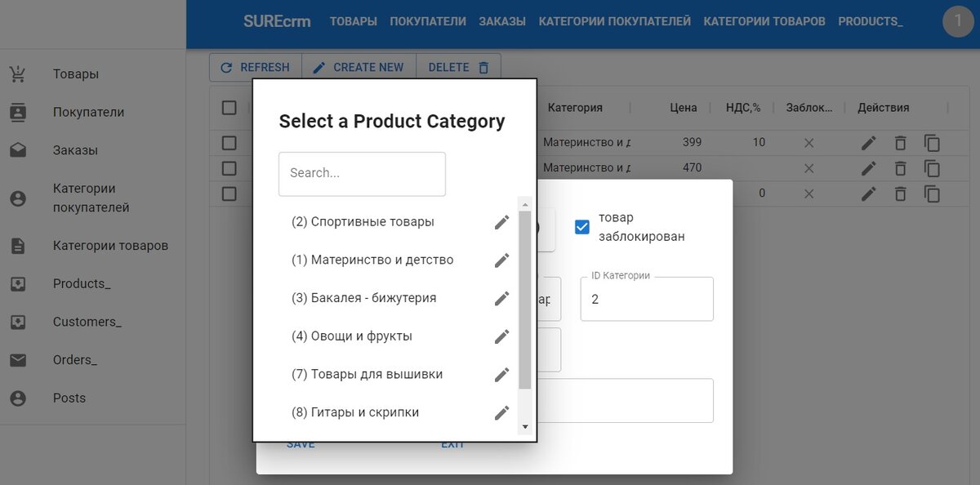The image size is (980, 485).
Task: Open Товары from the sidebar cart icon
Action: coord(17,74)
